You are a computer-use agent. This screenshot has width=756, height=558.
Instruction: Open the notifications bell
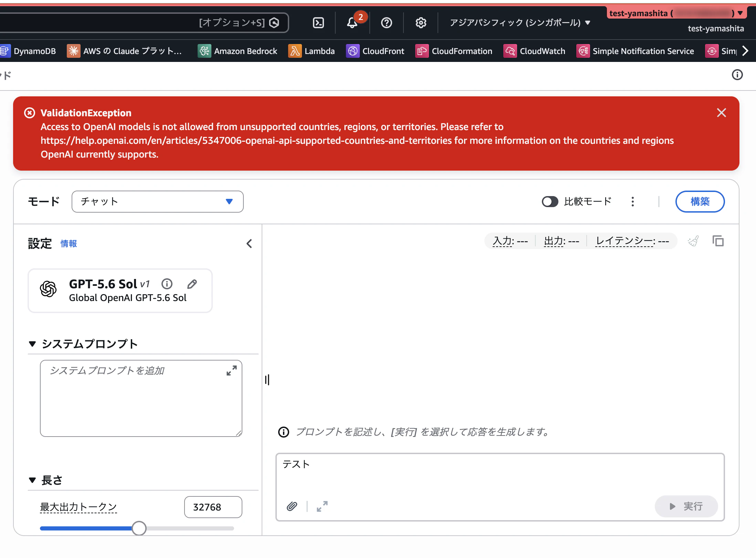[352, 23]
